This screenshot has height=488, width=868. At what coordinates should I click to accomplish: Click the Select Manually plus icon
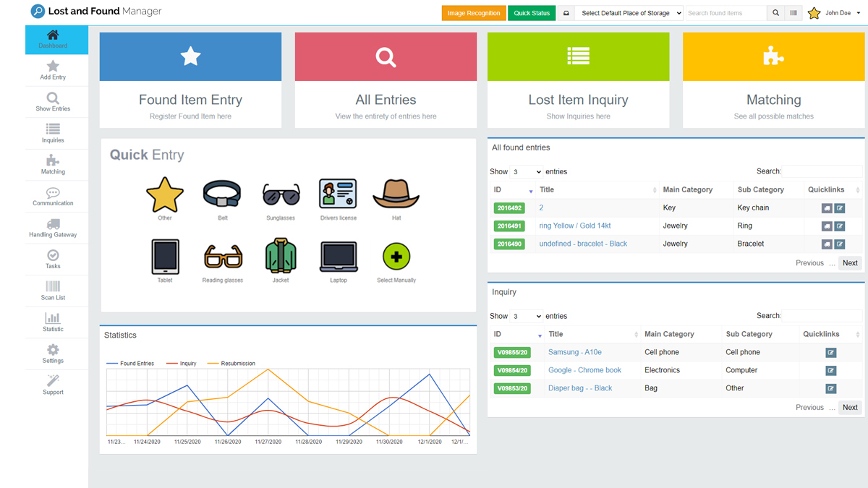396,257
